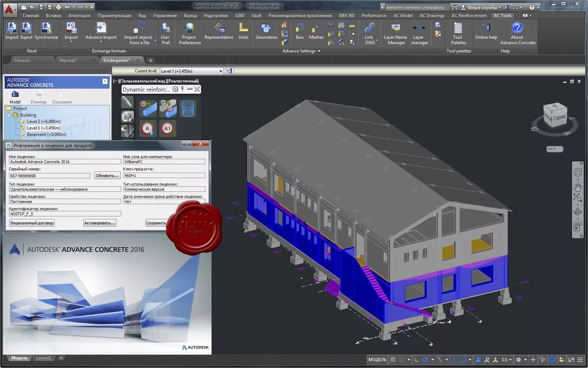
Task: Click the МОДЕЛЬ status bar button
Action: coord(377,360)
